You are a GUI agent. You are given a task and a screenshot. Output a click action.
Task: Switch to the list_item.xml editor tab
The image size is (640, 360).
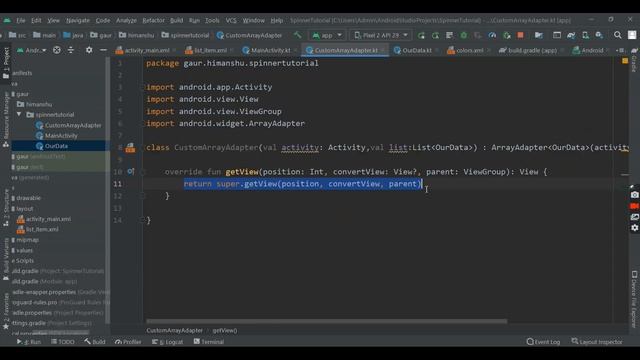209,50
